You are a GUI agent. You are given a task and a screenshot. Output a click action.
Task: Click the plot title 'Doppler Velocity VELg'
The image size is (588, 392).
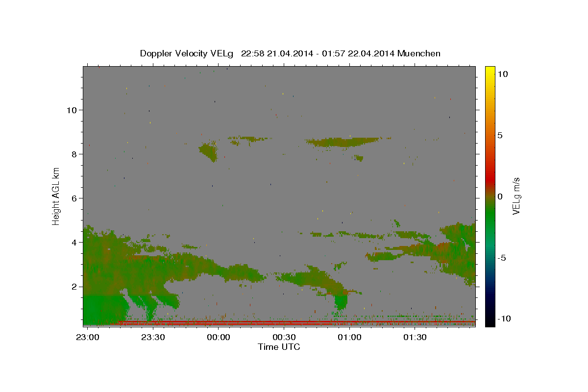tap(187, 53)
